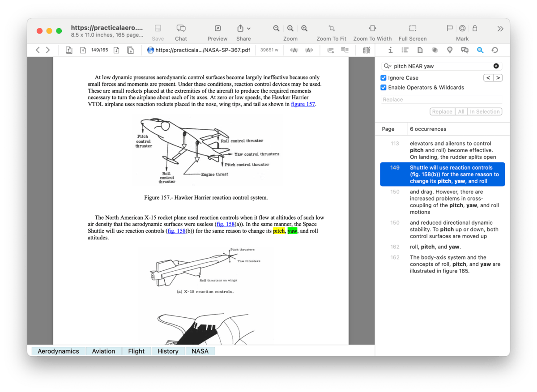The image size is (537, 392).
Task: Click the lock icon in Mark group
Action: point(475,28)
